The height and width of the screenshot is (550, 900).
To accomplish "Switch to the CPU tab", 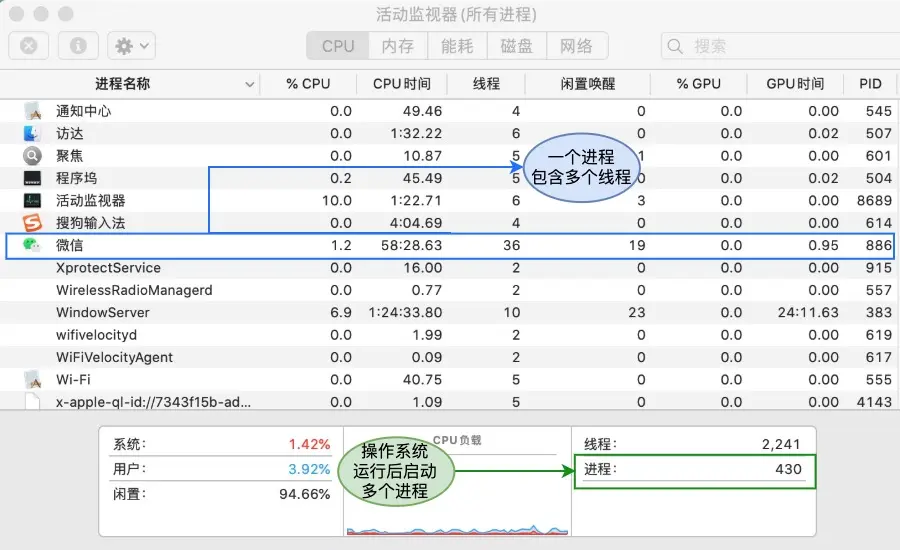I will click(338, 46).
